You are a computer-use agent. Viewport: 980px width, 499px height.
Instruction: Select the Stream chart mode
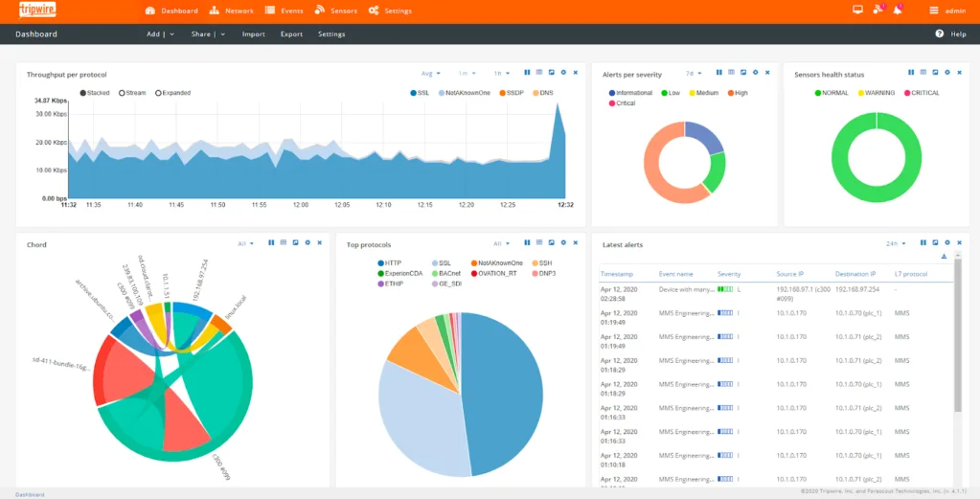click(x=122, y=93)
